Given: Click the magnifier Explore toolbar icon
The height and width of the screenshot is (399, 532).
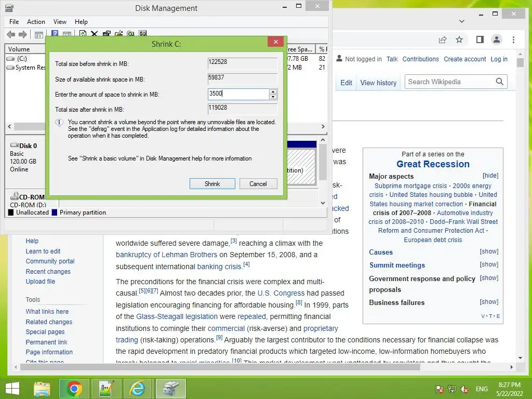Looking at the screenshot, I should [x=130, y=34].
